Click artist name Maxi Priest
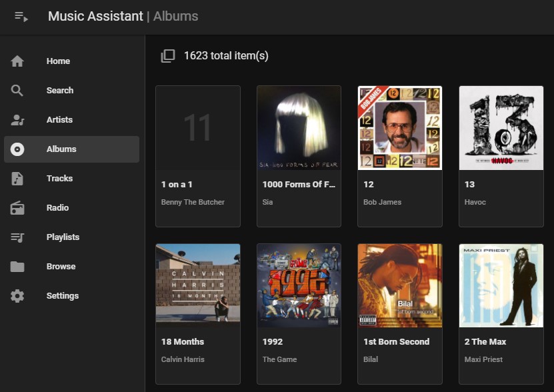The height and width of the screenshot is (392, 554). pos(483,359)
